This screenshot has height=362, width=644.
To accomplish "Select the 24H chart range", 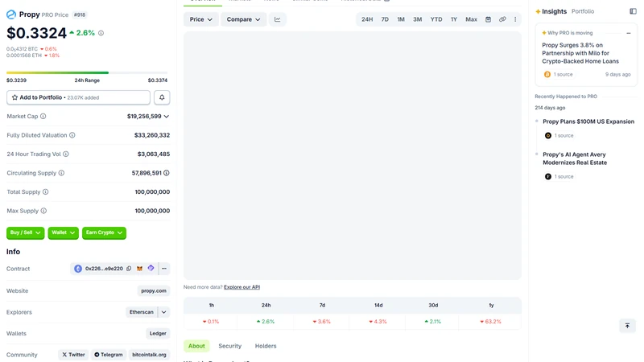I will (x=367, y=19).
